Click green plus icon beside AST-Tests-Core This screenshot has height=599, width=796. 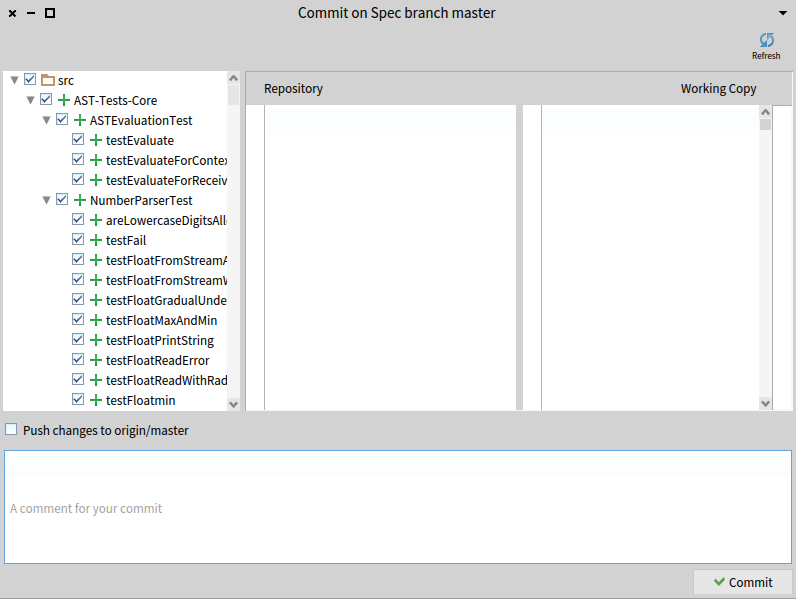coord(64,100)
